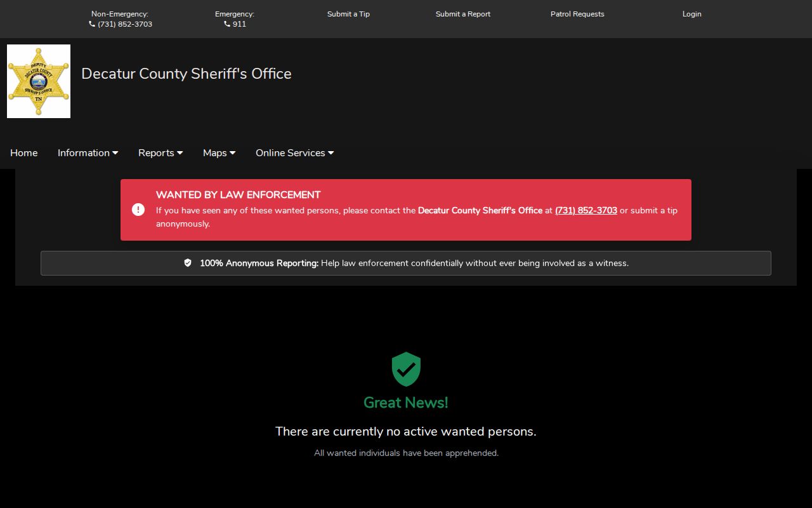This screenshot has height=508, width=812.
Task: Click the Login link
Action: click(x=692, y=14)
